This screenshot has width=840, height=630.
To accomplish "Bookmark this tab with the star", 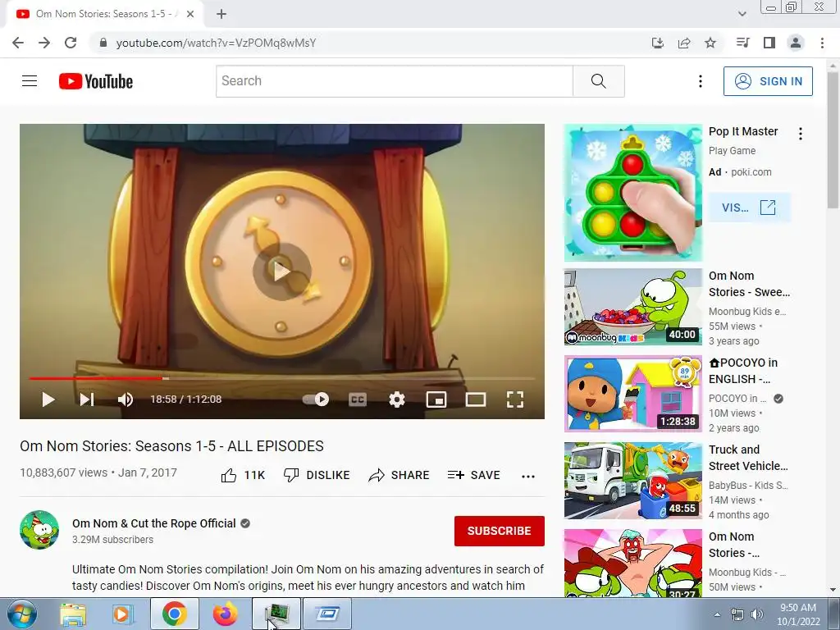I will [710, 43].
